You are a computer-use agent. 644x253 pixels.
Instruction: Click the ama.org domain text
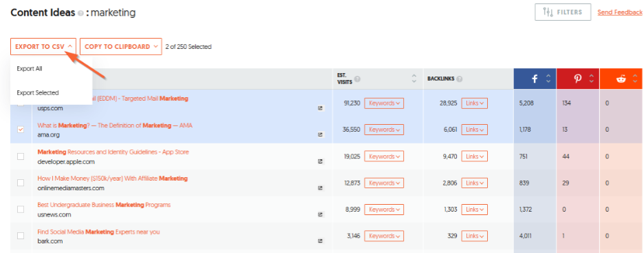47,134
